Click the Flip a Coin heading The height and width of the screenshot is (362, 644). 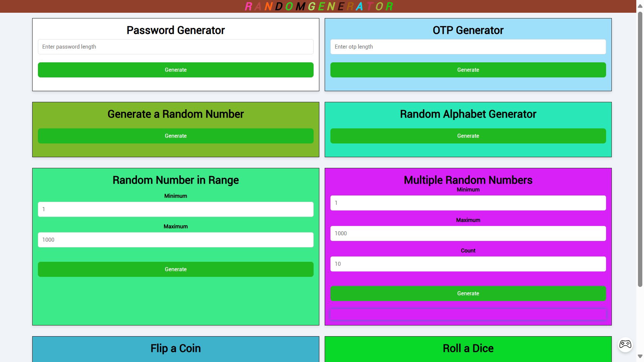click(176, 348)
